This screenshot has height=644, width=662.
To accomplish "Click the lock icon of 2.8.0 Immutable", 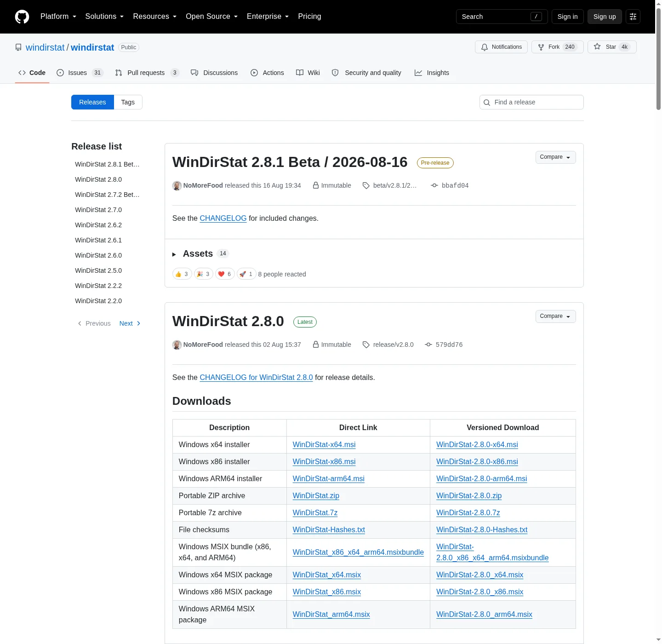I will 316,345.
